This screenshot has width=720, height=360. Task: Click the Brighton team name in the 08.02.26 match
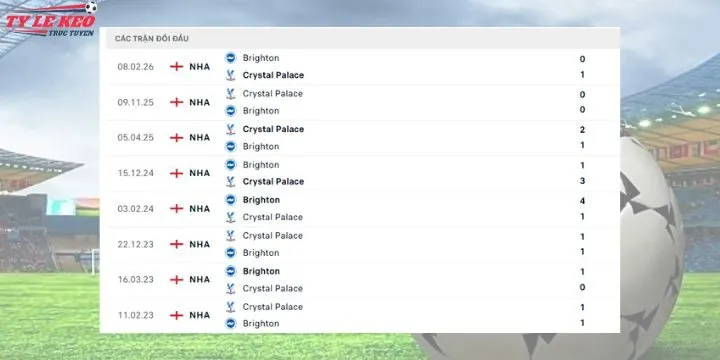tap(261, 58)
